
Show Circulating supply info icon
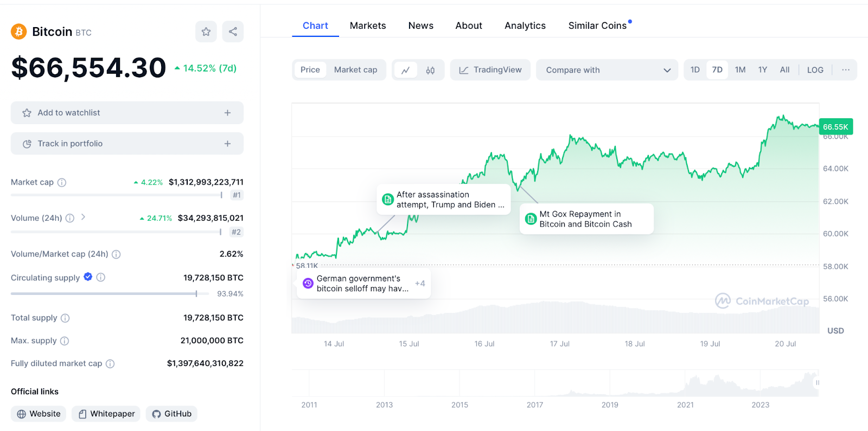[x=101, y=277]
